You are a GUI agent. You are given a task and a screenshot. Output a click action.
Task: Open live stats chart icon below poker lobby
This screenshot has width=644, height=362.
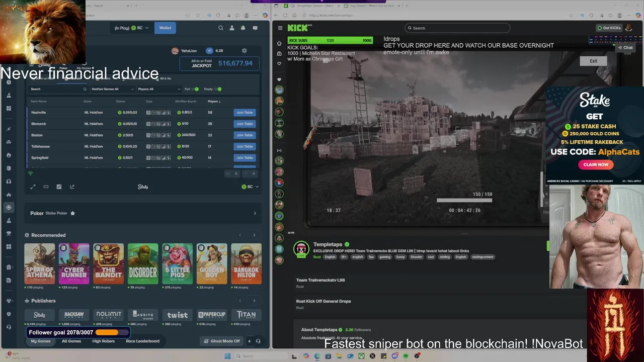(x=59, y=187)
